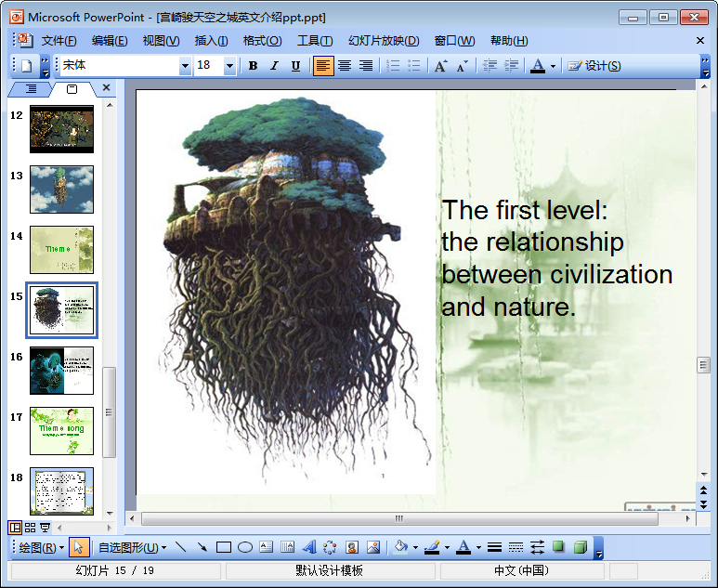Switch to slide sorter view
Image resolution: width=718 pixels, height=588 pixels.
click(x=30, y=528)
